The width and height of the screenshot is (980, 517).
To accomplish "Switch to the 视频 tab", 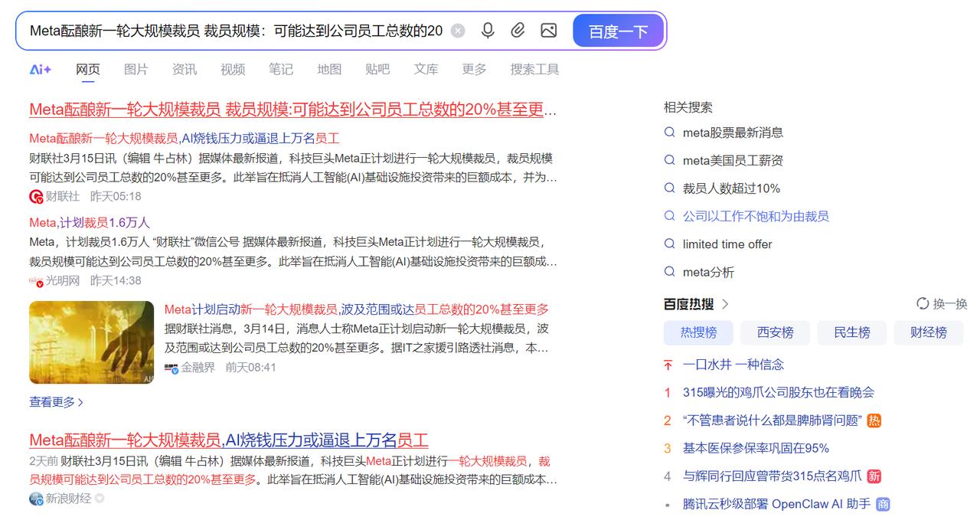I will coord(233,70).
